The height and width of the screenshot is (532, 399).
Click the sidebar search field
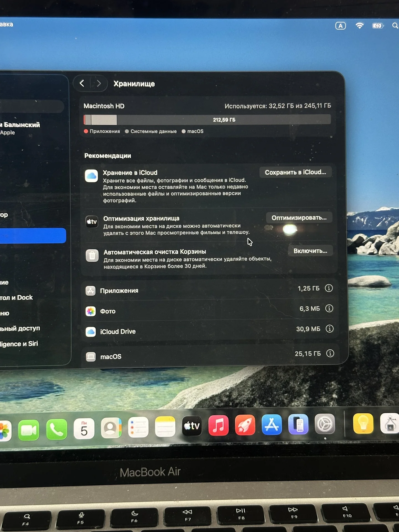tap(32, 106)
